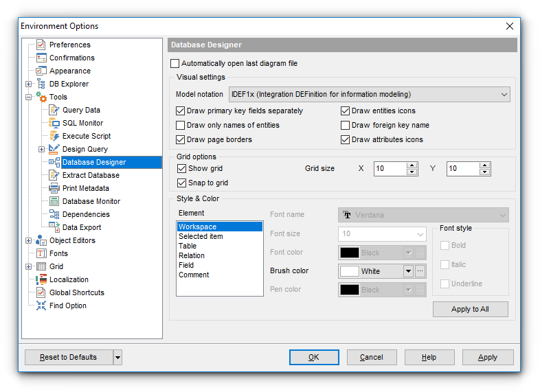The height and width of the screenshot is (392, 540).
Task: Click the Localization flag icon
Action: click(41, 279)
